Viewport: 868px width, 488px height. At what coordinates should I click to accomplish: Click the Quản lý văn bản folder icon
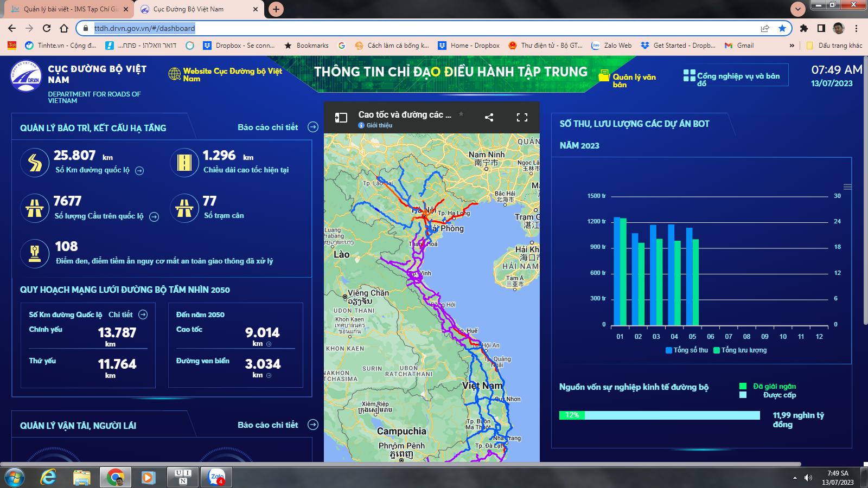coord(604,76)
